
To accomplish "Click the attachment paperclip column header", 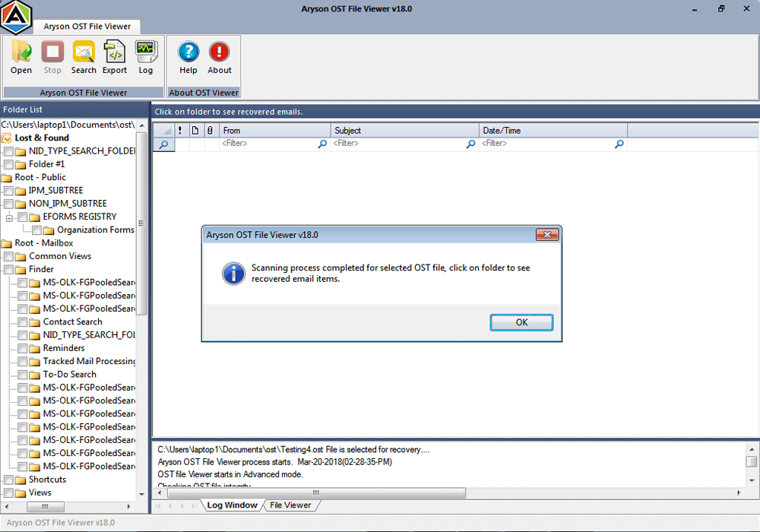I will coord(210,130).
